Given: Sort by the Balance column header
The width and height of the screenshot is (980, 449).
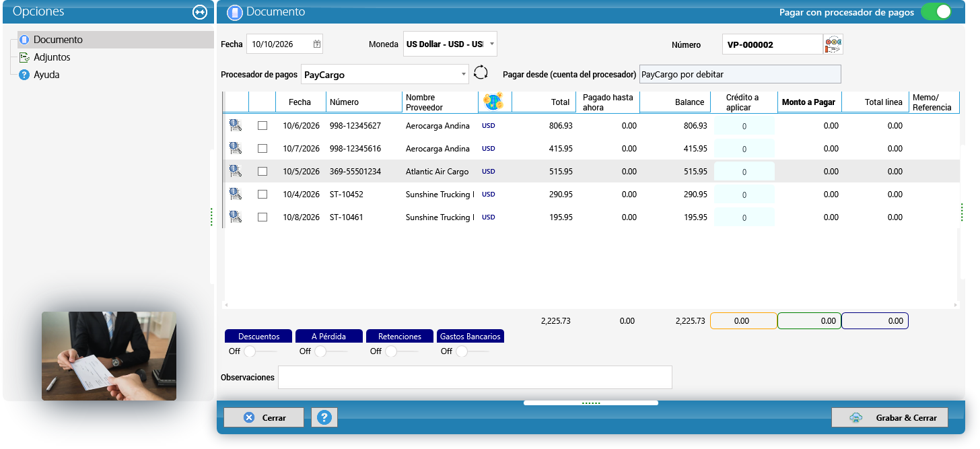Looking at the screenshot, I should pos(675,102).
